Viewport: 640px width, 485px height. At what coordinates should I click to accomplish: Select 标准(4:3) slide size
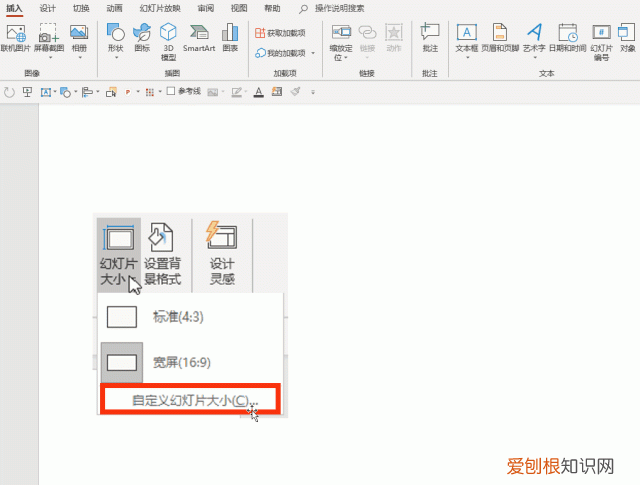pos(191,317)
